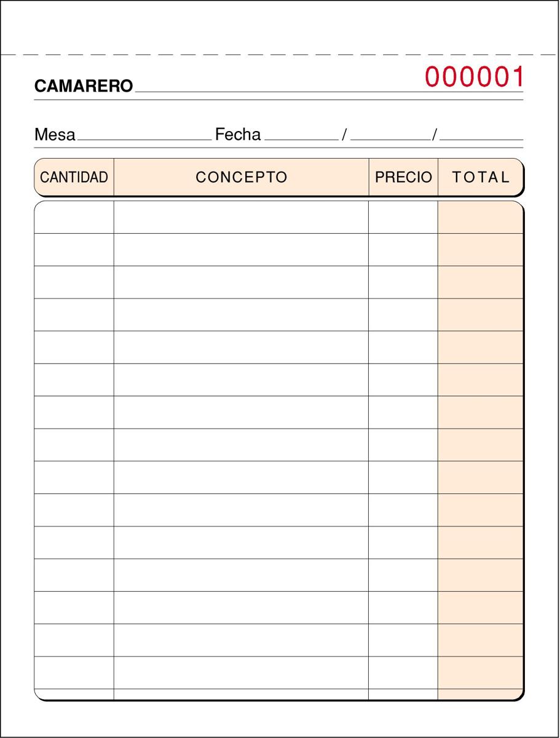Viewport: 560px width, 738px height.
Task: Click the second row CONCEPTO cell
Action: 241,250
